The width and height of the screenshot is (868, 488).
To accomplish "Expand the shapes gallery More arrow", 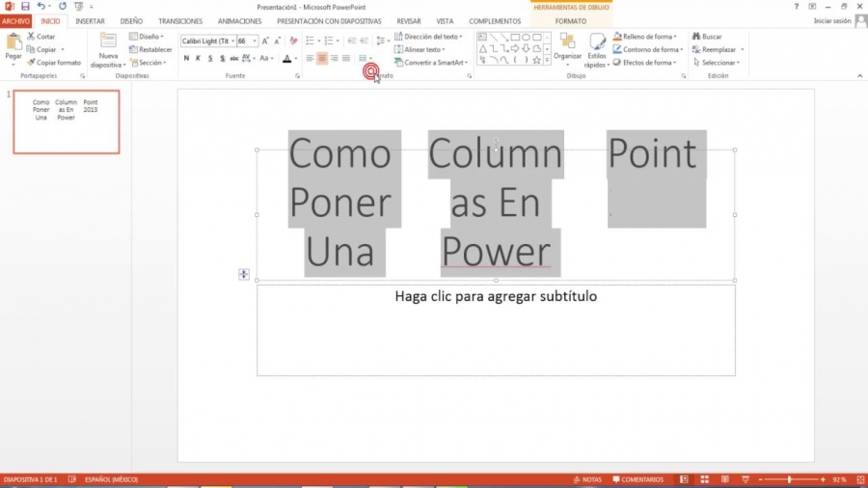I will tap(548, 60).
